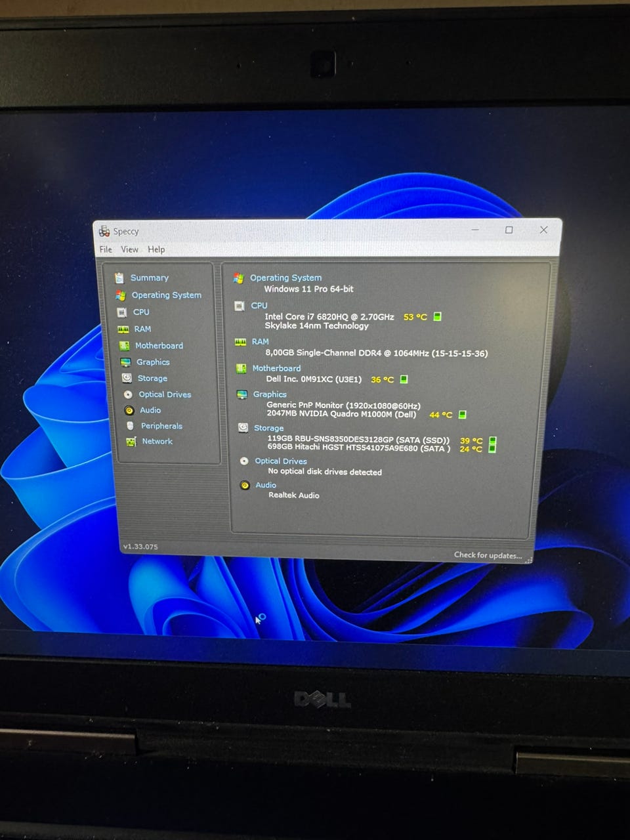Click the Storage drive icon in summary pane
The height and width of the screenshot is (840, 630).
point(243,428)
